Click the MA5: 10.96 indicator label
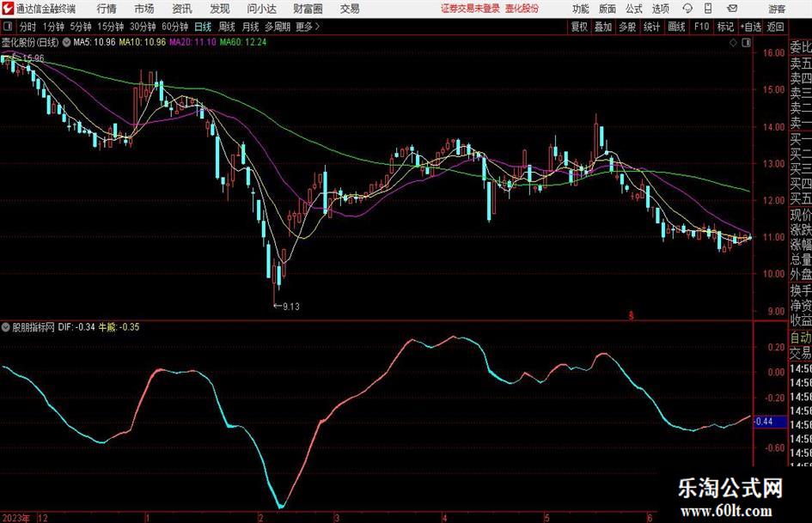The image size is (812, 523). pyautogui.click(x=95, y=42)
